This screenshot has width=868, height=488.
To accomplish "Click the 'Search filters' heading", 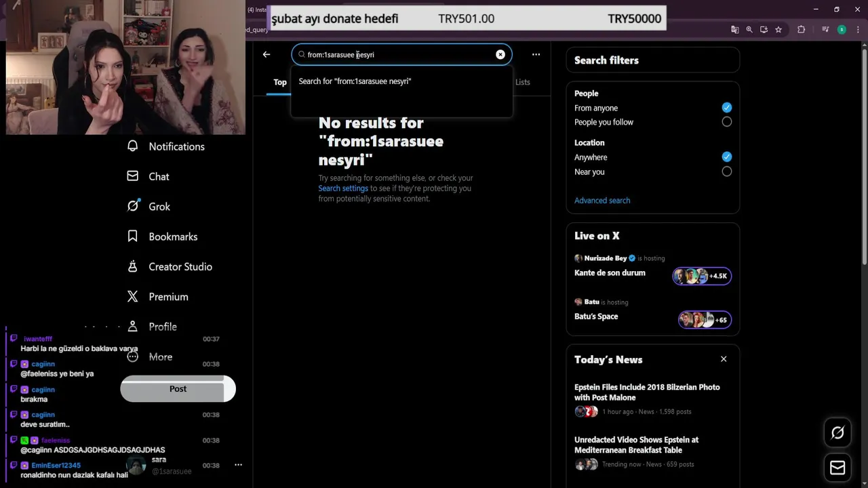I will 606,60.
